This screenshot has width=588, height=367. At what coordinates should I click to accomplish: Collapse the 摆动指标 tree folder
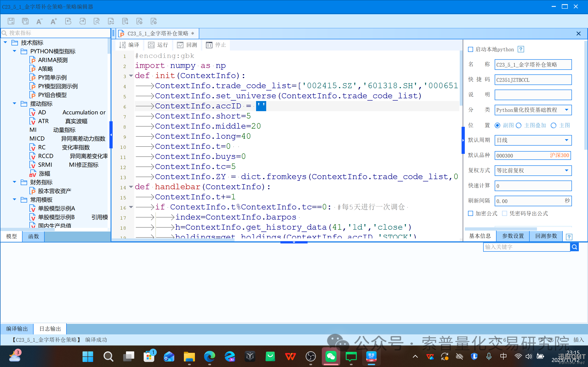coord(14,104)
